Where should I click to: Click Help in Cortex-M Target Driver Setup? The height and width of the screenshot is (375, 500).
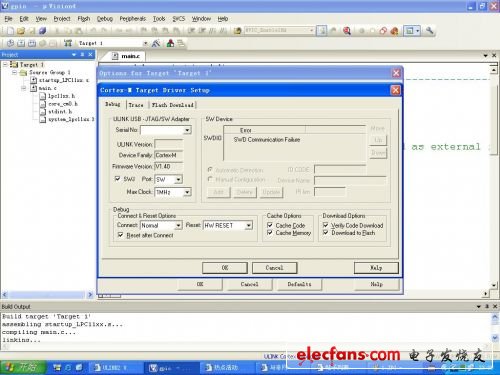[376, 268]
